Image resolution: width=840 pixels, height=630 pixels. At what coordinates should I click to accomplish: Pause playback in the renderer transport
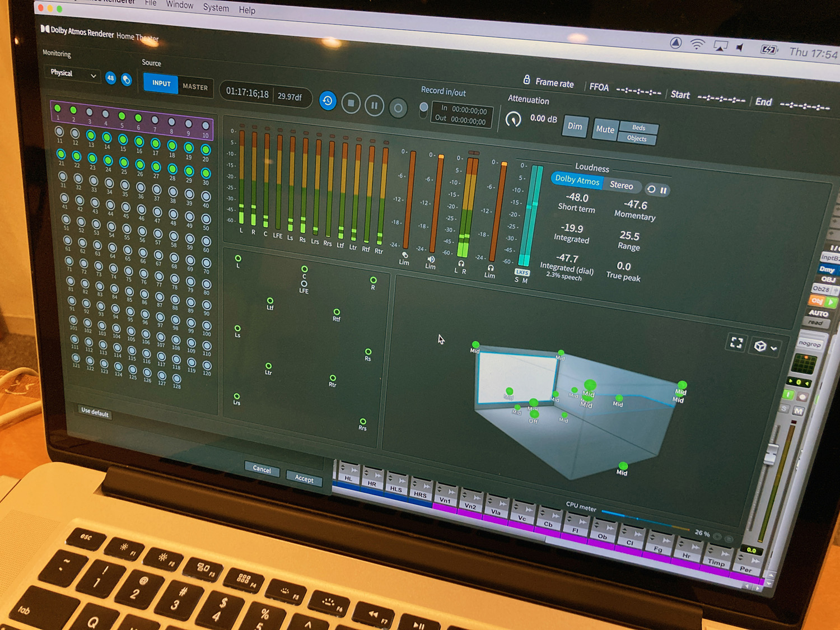pyautogui.click(x=375, y=105)
